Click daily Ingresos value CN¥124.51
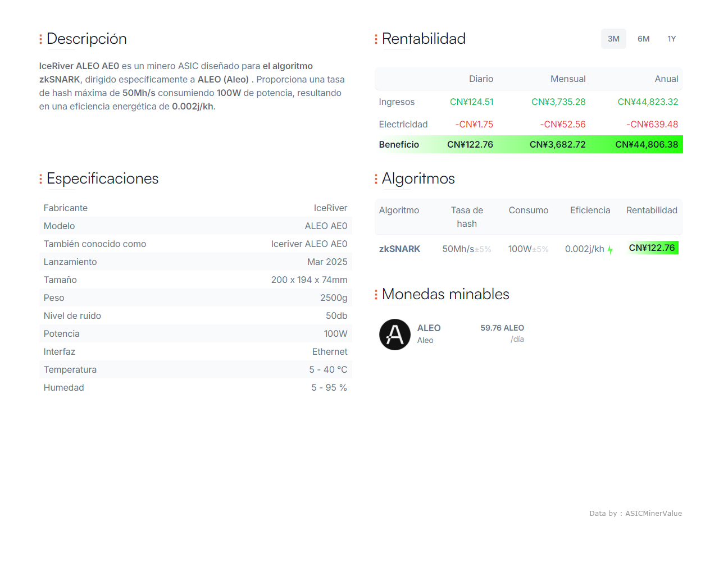728x563 pixels. pos(471,102)
